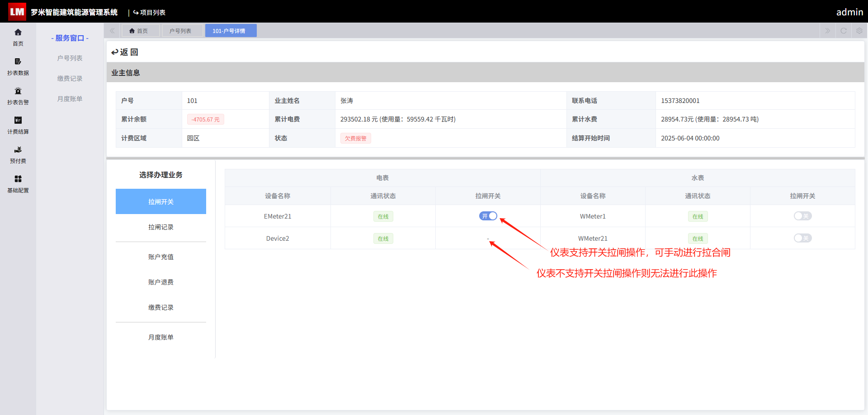Click the 28954.73元 water fee value
Image resolution: width=868 pixels, height=415 pixels.
pyautogui.click(x=710, y=119)
